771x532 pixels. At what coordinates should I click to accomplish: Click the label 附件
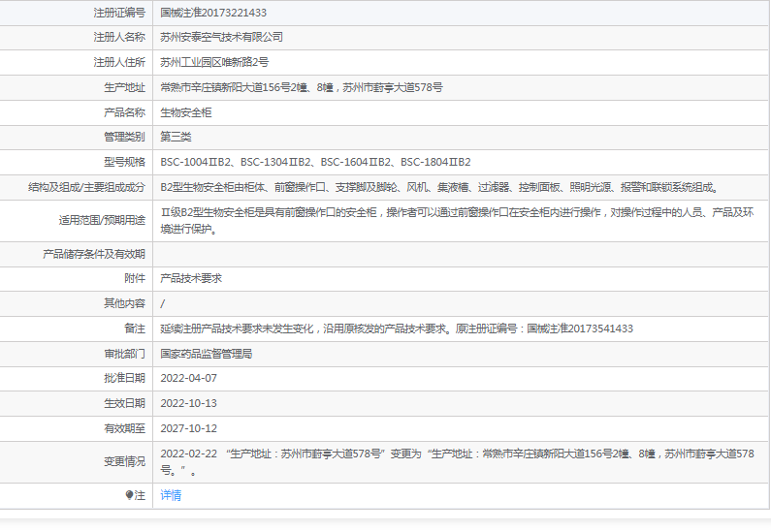click(135, 278)
